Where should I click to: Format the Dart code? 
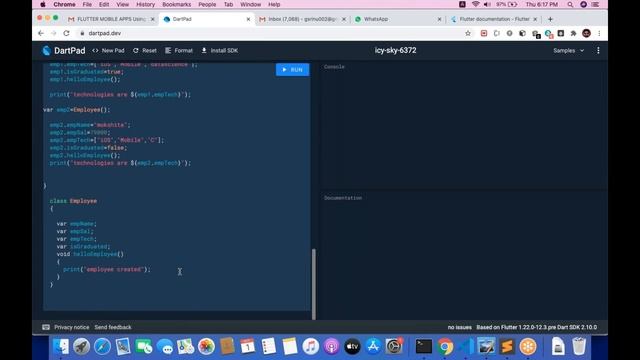click(179, 51)
